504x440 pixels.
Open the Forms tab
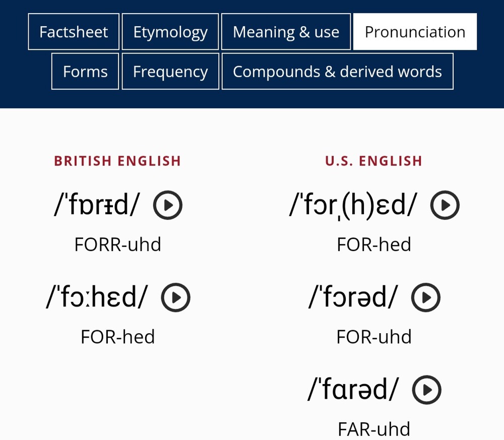click(x=85, y=72)
